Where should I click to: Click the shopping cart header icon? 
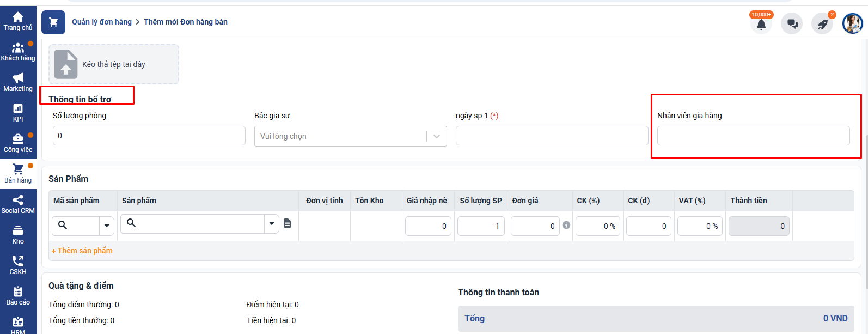pos(53,22)
